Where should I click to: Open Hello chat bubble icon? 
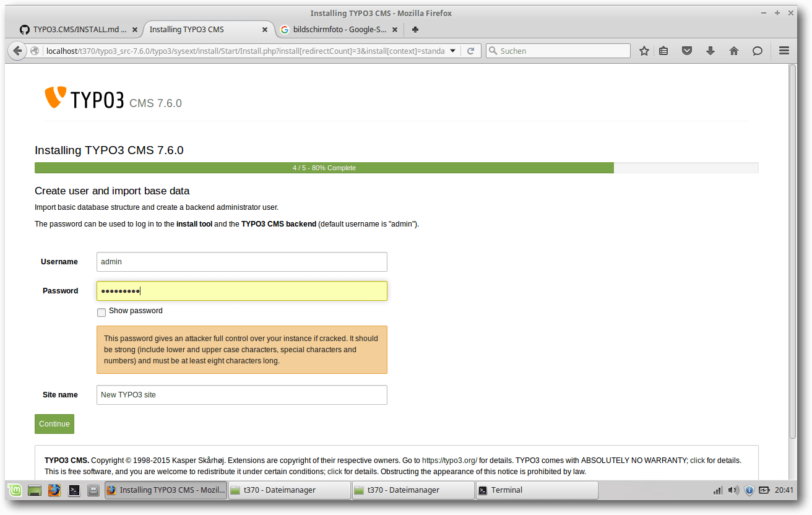coord(758,51)
